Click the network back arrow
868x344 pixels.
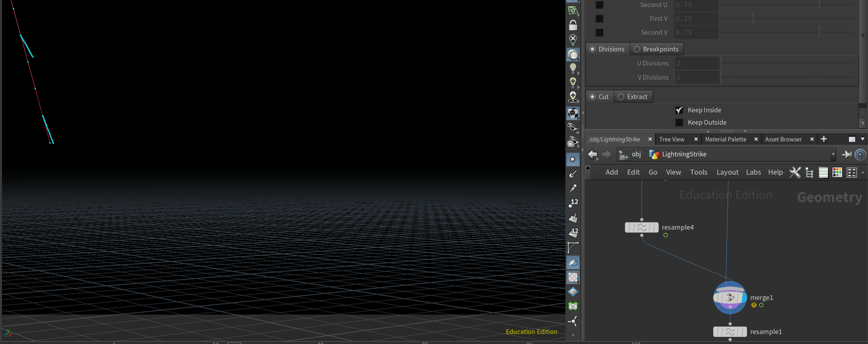[x=592, y=154]
